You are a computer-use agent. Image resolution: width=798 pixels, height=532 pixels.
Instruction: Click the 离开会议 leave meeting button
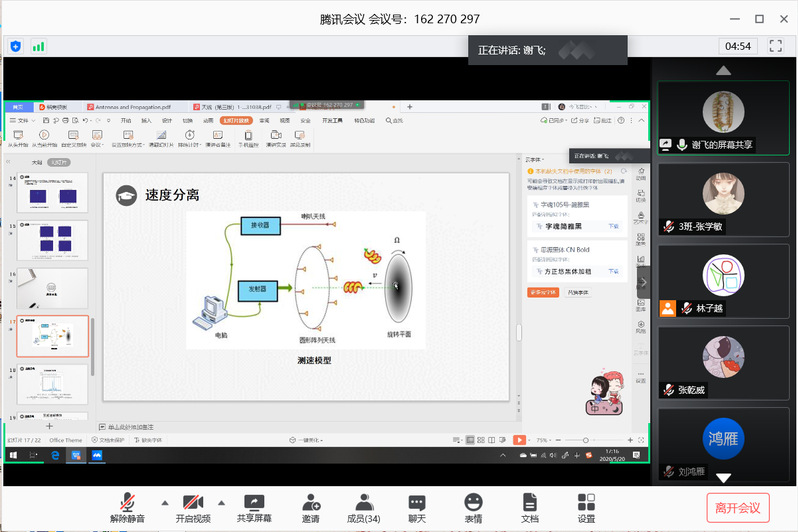(738, 507)
